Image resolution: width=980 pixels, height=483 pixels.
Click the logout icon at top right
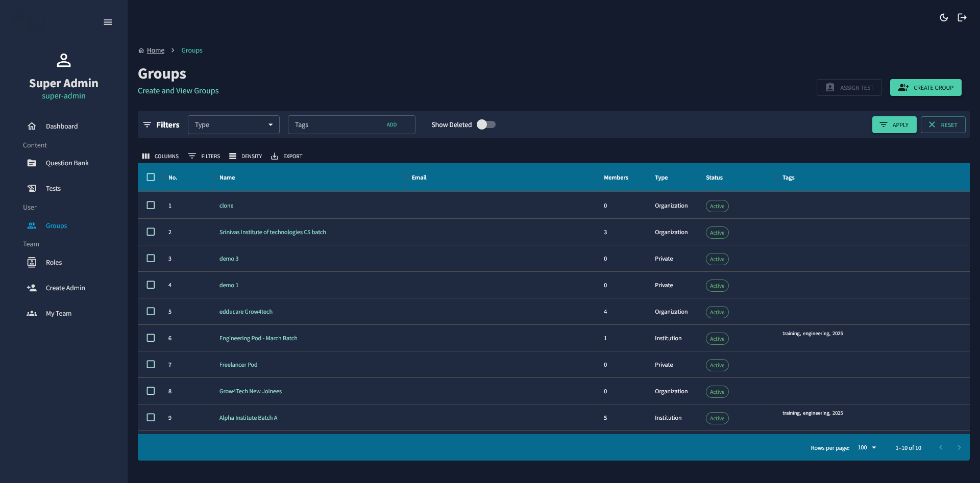962,17
